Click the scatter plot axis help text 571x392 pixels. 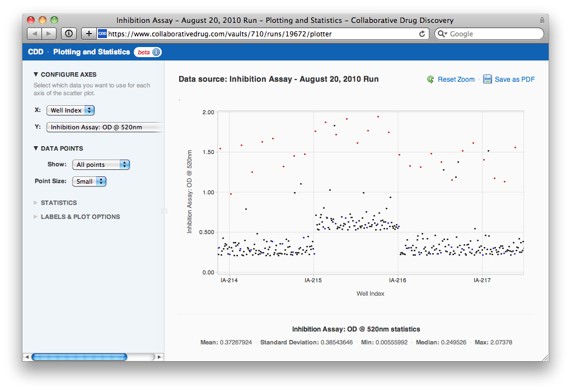(x=92, y=89)
